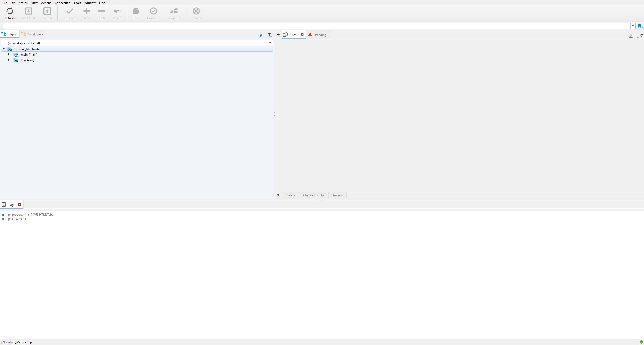This screenshot has height=345, width=644.
Task: Close the Files tab with red X
Action: 302,35
